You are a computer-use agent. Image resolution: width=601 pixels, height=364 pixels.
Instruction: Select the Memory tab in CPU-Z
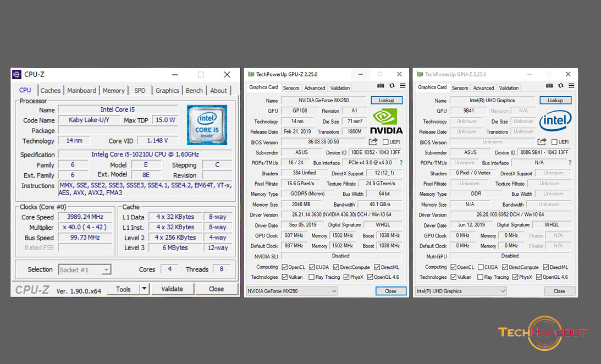[x=113, y=91]
